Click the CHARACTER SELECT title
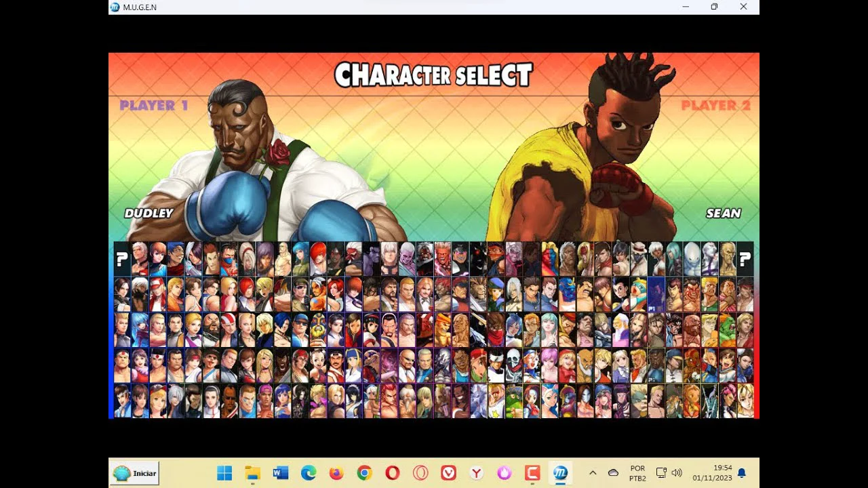Image resolution: width=868 pixels, height=488 pixels. (433, 75)
